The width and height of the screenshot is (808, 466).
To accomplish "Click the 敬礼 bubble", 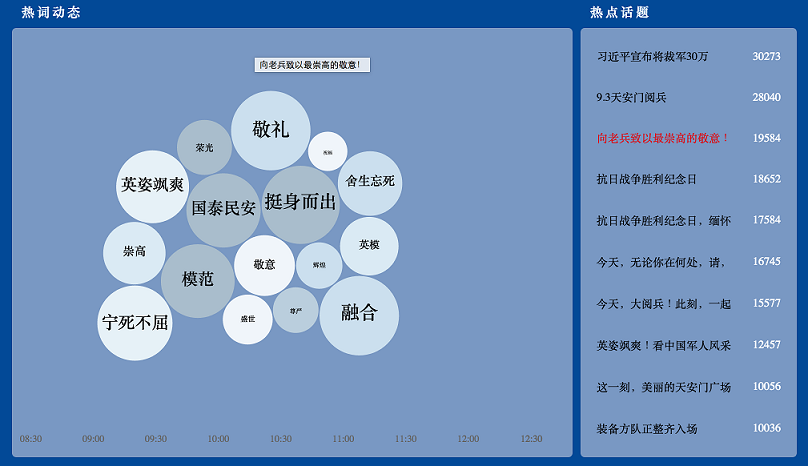I will coord(270,130).
